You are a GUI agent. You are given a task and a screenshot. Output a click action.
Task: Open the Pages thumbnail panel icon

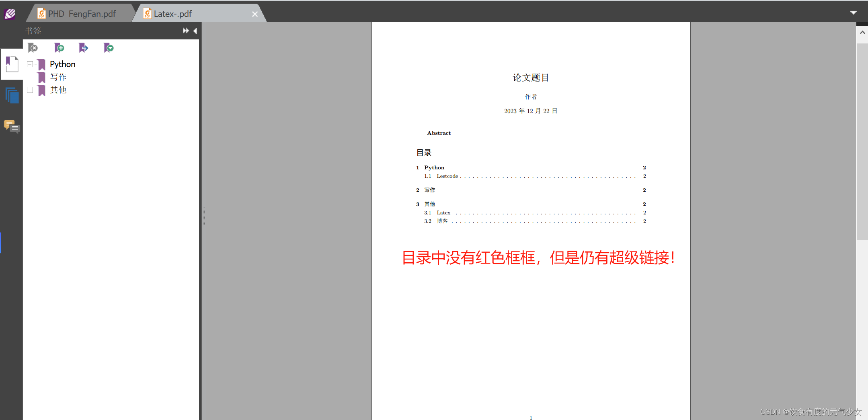tap(12, 95)
